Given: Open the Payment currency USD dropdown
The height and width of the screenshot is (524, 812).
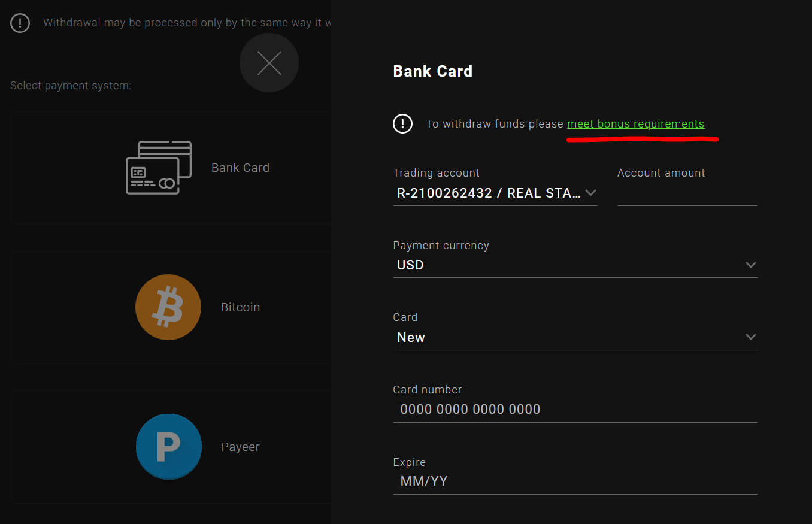Looking at the screenshot, I should pyautogui.click(x=575, y=265).
